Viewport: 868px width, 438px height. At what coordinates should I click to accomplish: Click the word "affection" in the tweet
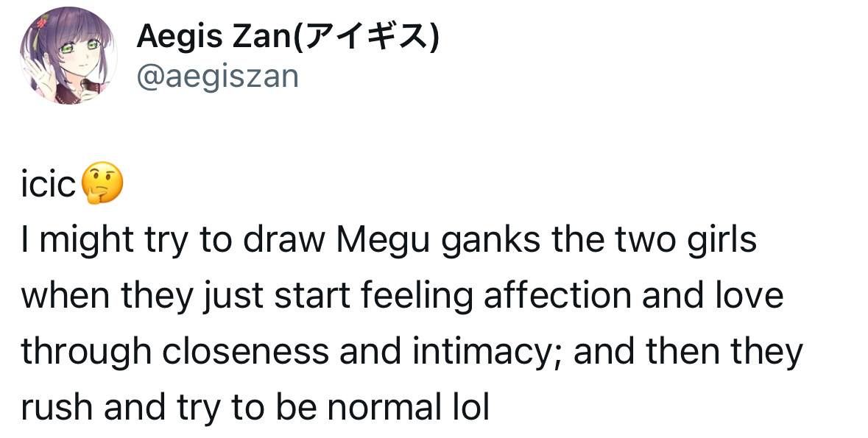[x=557, y=295]
